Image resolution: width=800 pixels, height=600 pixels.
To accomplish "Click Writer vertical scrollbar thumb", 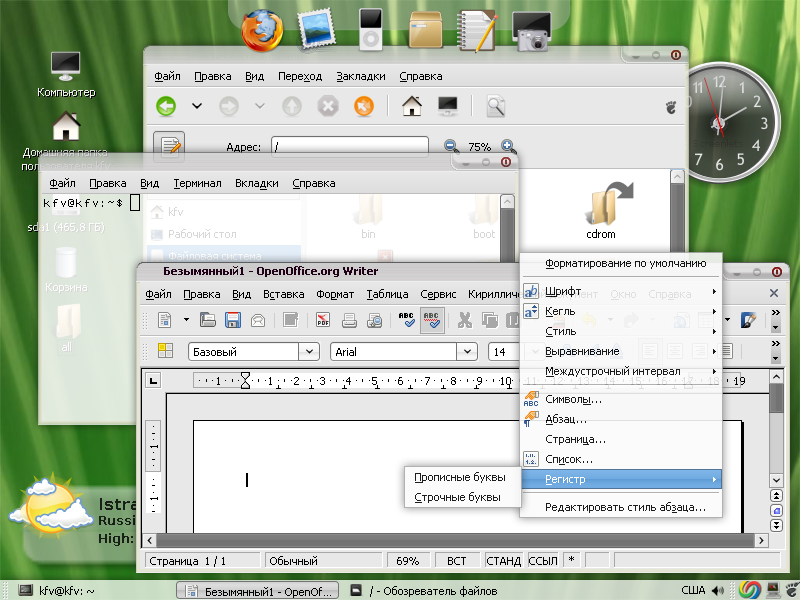I will tap(776, 398).
